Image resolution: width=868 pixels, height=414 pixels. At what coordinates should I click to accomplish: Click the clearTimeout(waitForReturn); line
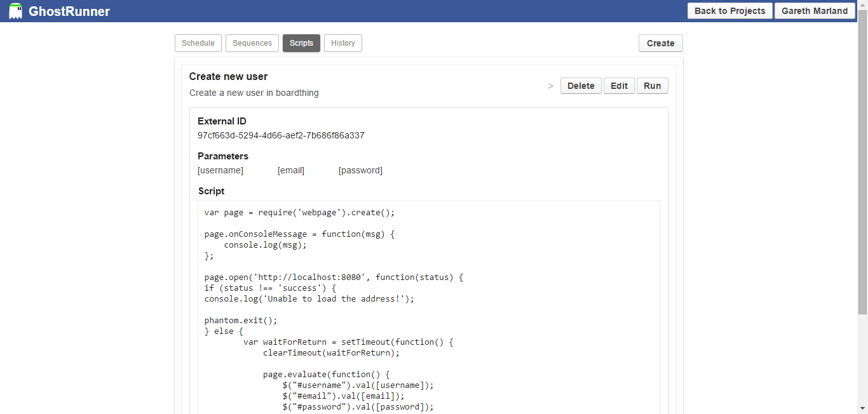click(331, 352)
